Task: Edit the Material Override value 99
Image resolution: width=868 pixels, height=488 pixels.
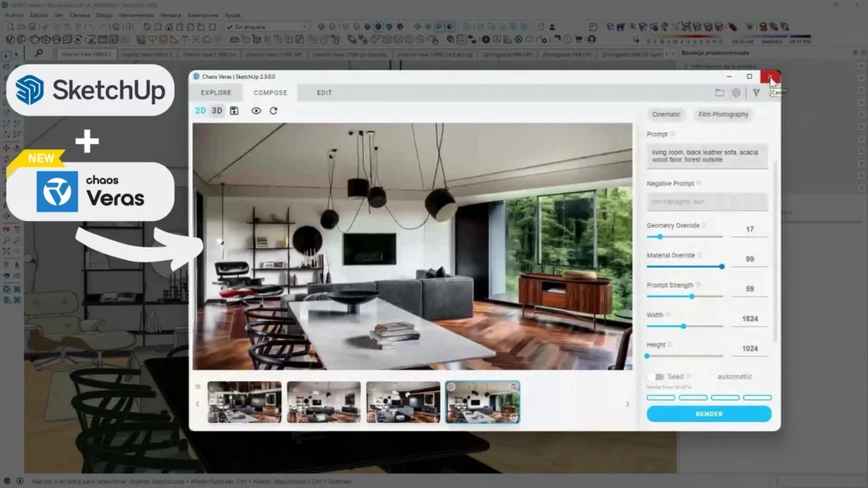Action: pos(749,259)
